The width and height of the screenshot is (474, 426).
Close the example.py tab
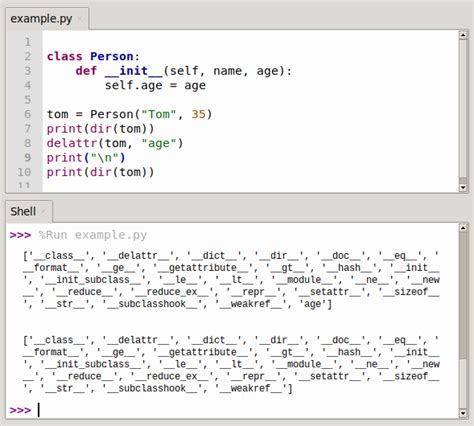(x=80, y=19)
